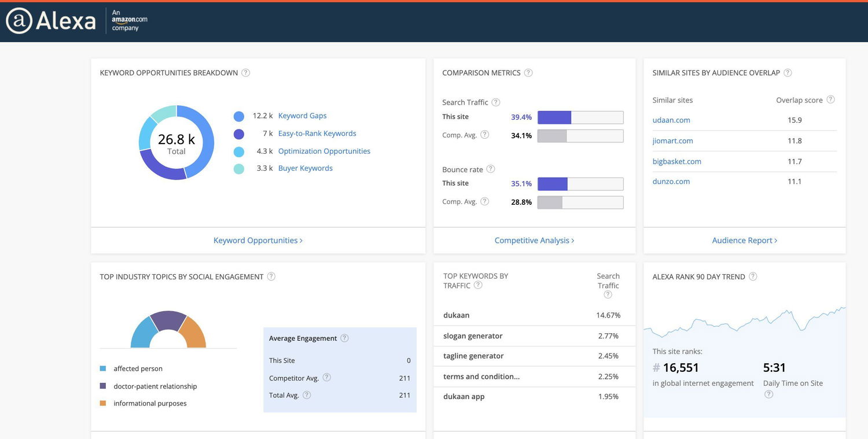Click the Alexa logo in header
868x439 pixels.
coord(51,21)
